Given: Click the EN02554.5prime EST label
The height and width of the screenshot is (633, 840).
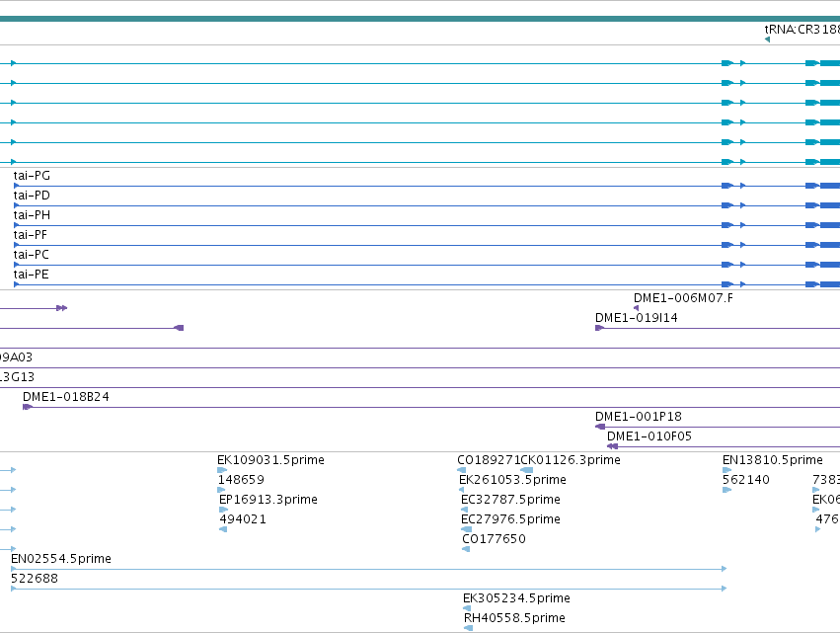Looking at the screenshot, I should tap(61, 559).
